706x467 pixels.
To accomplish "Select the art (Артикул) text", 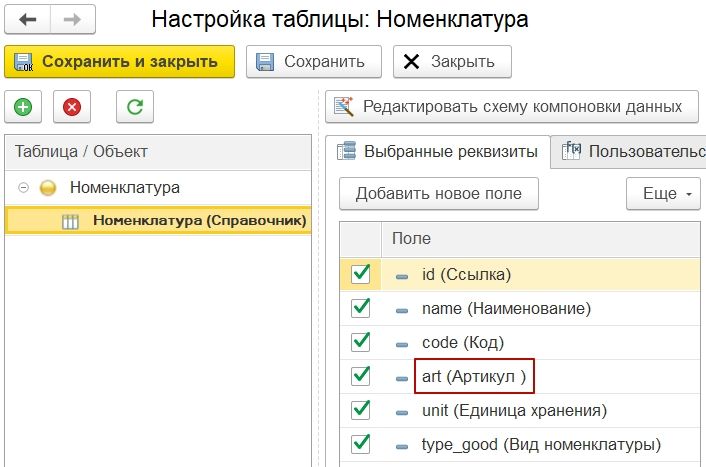I will click(x=474, y=376).
